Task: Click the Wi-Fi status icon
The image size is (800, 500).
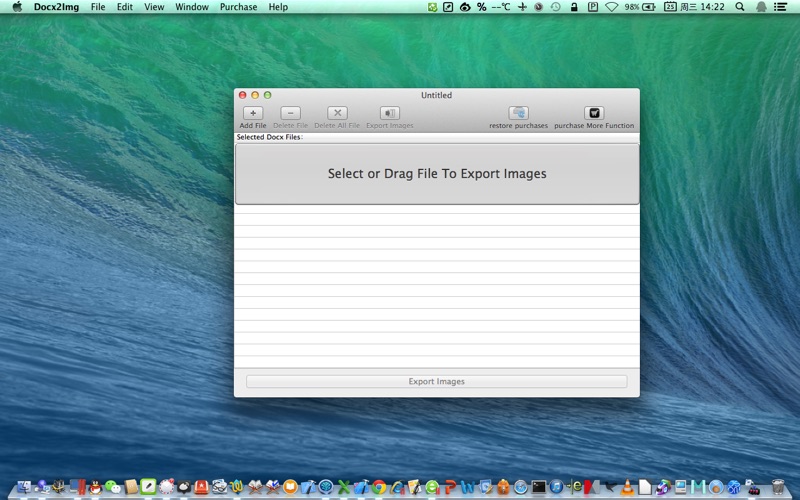Action: coord(611,7)
